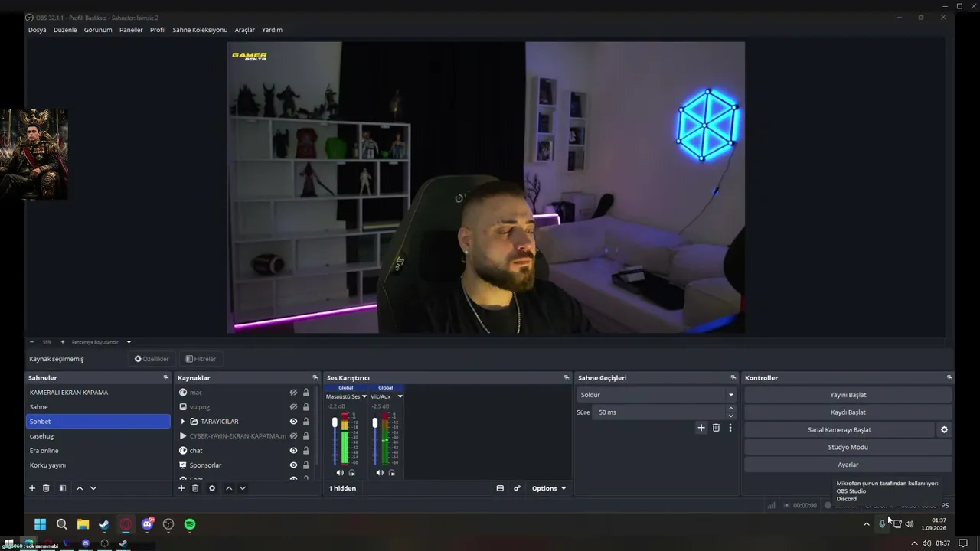Click Yayını Başlat to start streaming
The height and width of the screenshot is (551, 980).
(x=848, y=395)
